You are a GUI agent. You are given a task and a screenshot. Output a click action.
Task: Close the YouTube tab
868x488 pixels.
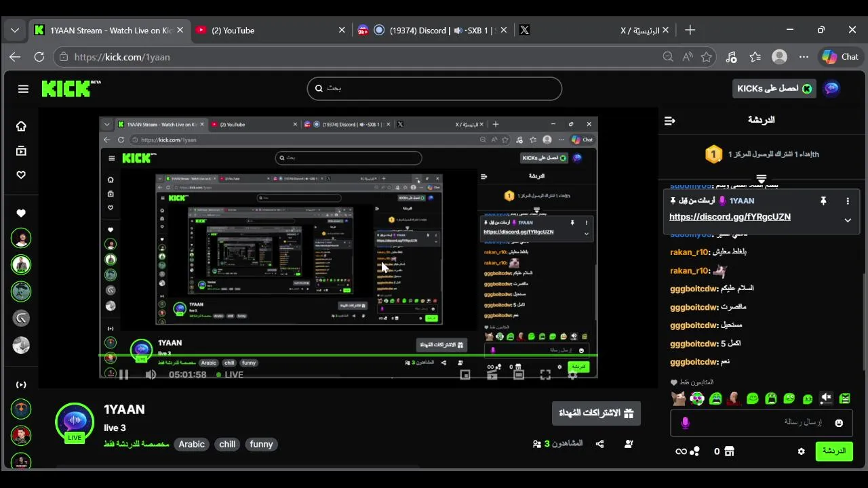point(342,30)
